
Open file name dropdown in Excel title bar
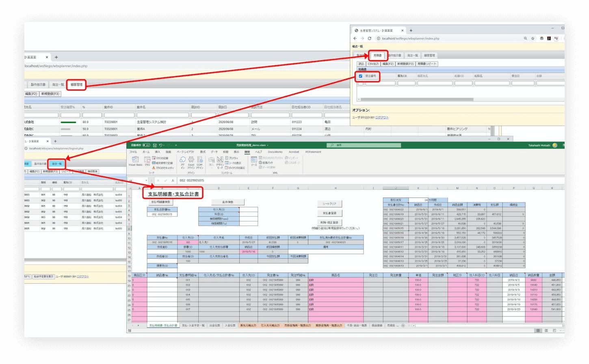coord(268,145)
